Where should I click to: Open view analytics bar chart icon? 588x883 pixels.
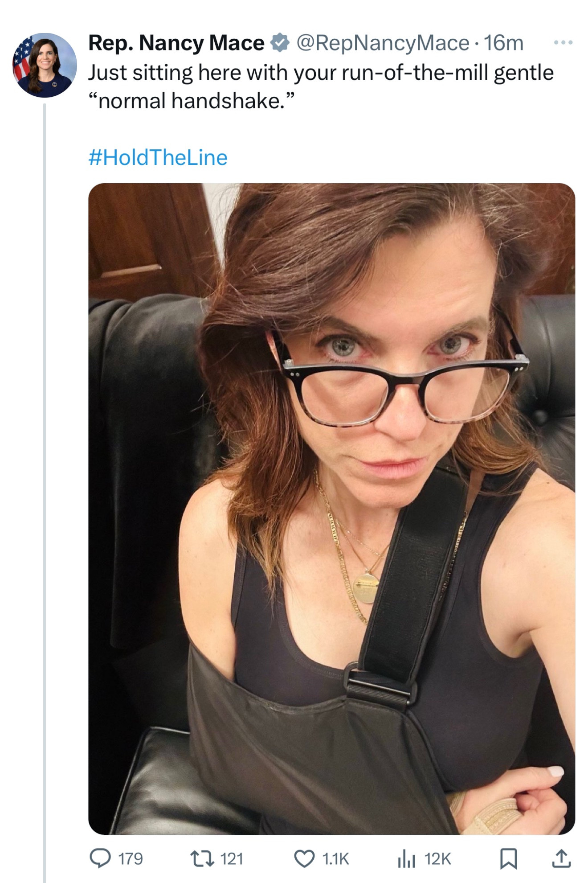(x=406, y=859)
